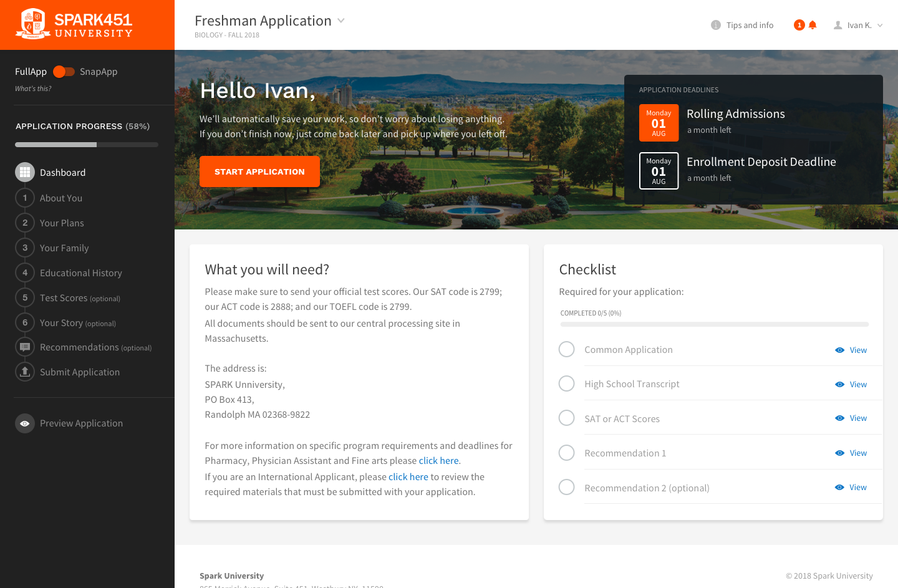Image resolution: width=898 pixels, height=588 pixels.
Task: Go to the About You step
Action: click(x=61, y=198)
